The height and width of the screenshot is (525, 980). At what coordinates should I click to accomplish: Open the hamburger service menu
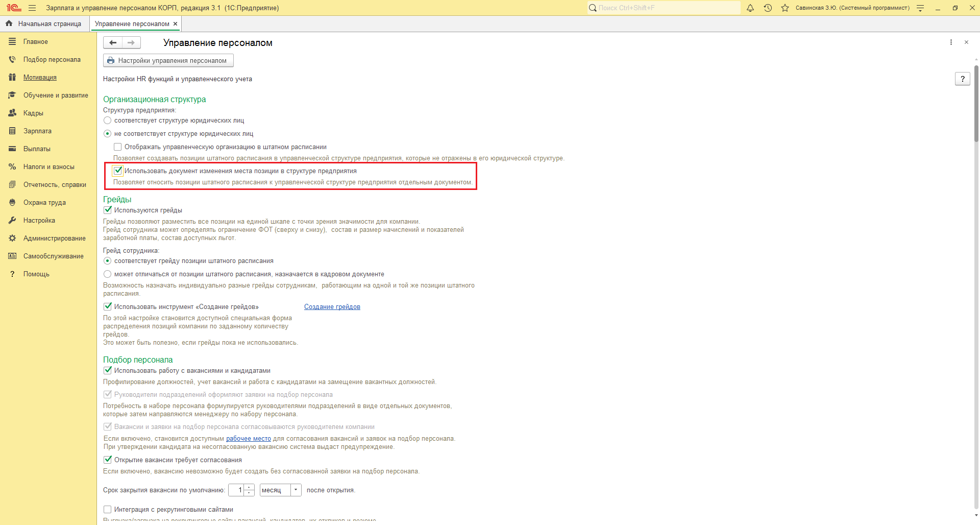click(32, 8)
